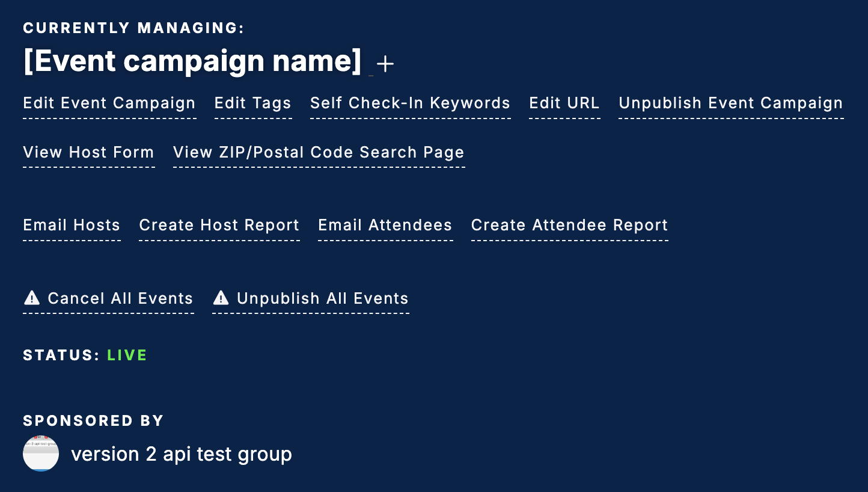Click Email Hosts
The image size is (868, 492).
pos(72,226)
